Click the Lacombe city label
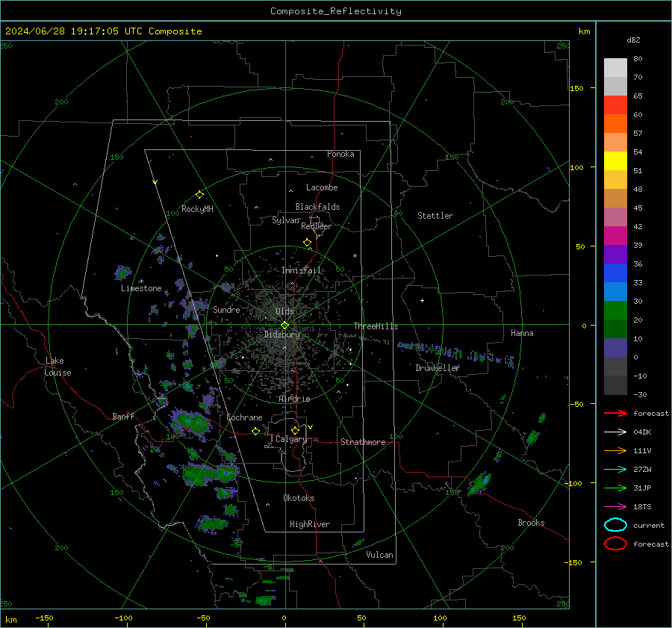The height and width of the screenshot is (628, 672). [x=322, y=187]
